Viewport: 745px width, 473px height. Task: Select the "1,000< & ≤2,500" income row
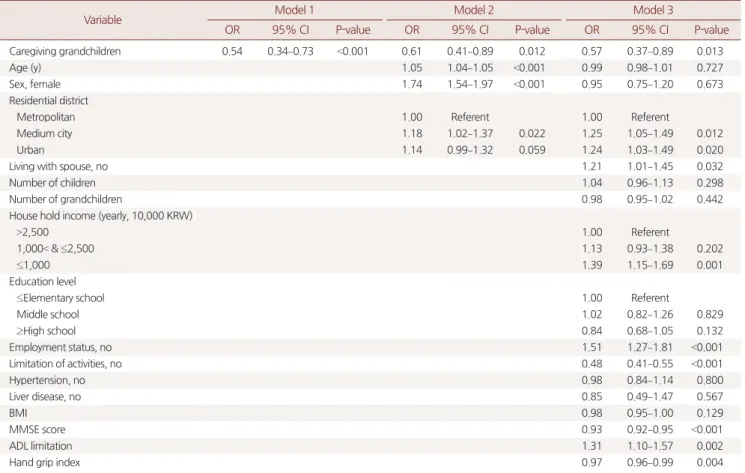coord(56,249)
